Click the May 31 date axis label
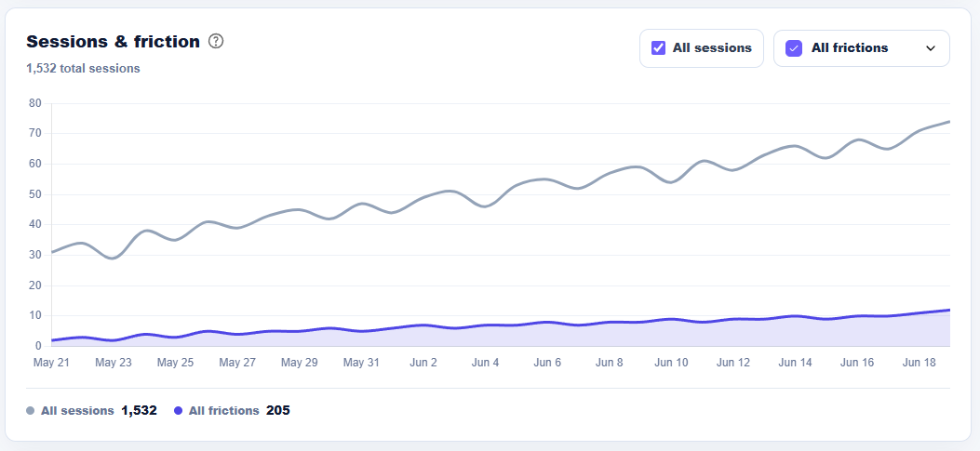 pos(361,363)
